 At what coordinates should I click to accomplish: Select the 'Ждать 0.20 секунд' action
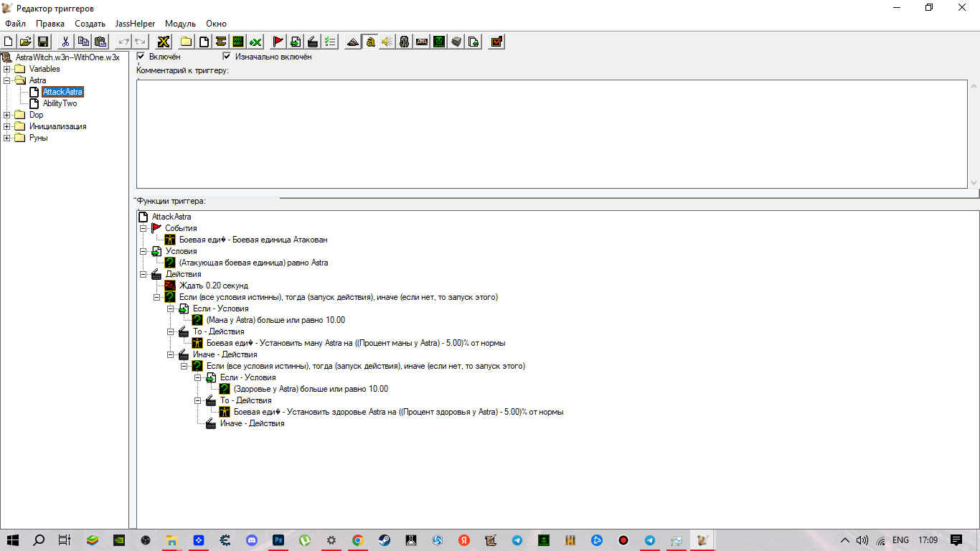tap(213, 286)
